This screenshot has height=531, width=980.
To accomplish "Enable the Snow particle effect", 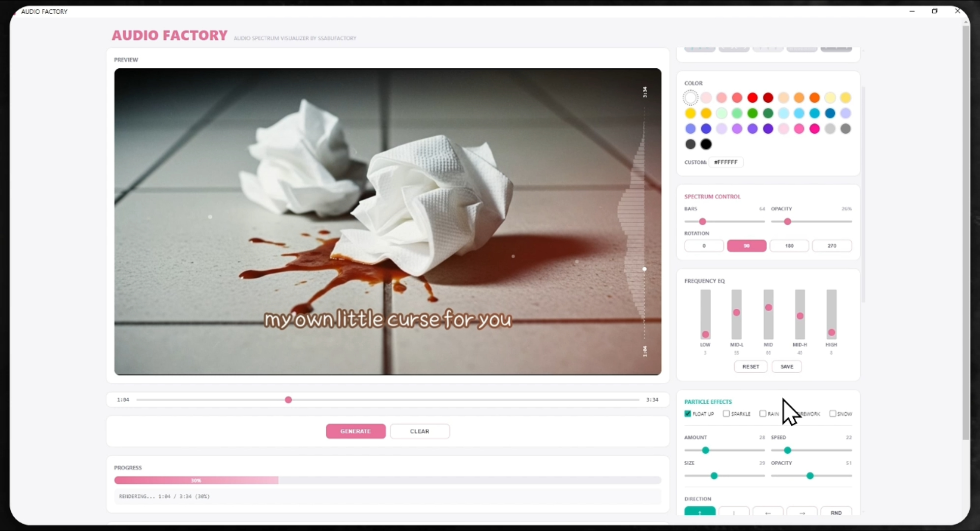I will click(833, 413).
